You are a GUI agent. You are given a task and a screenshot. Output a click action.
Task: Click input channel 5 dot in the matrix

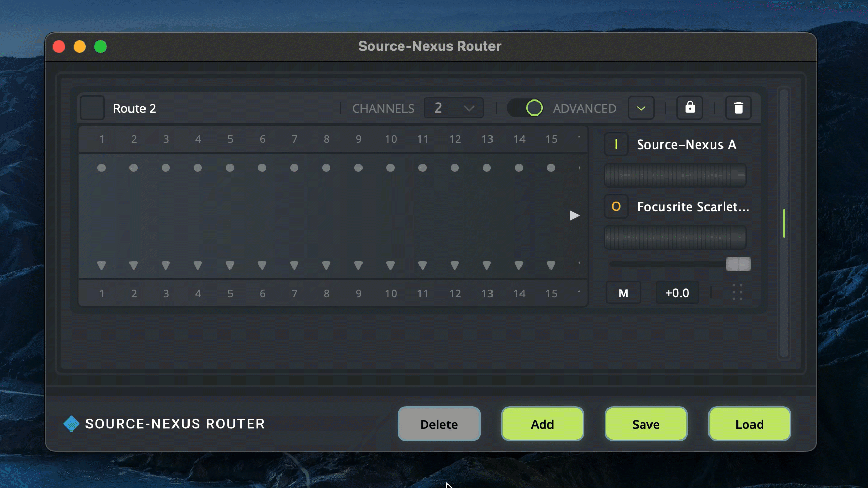point(230,168)
